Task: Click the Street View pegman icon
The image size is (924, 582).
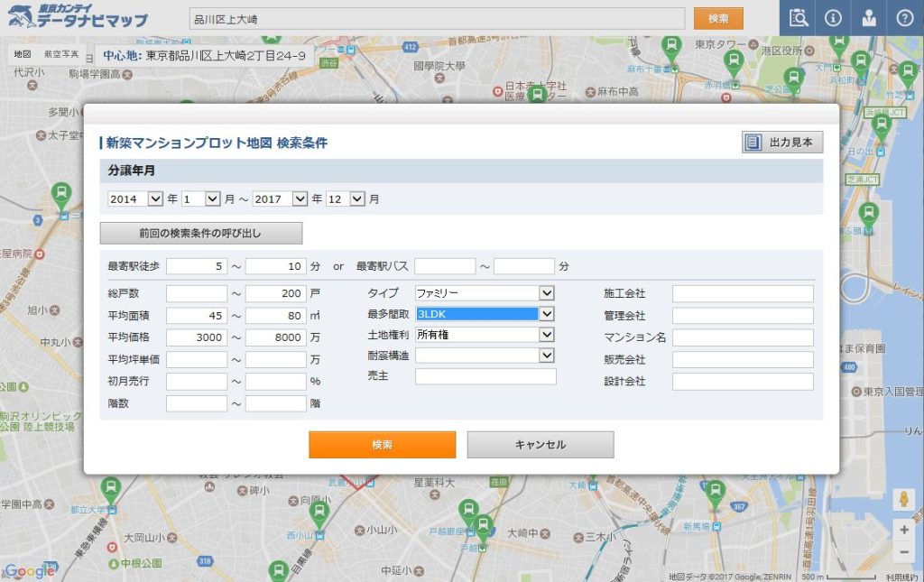Action: point(903,499)
